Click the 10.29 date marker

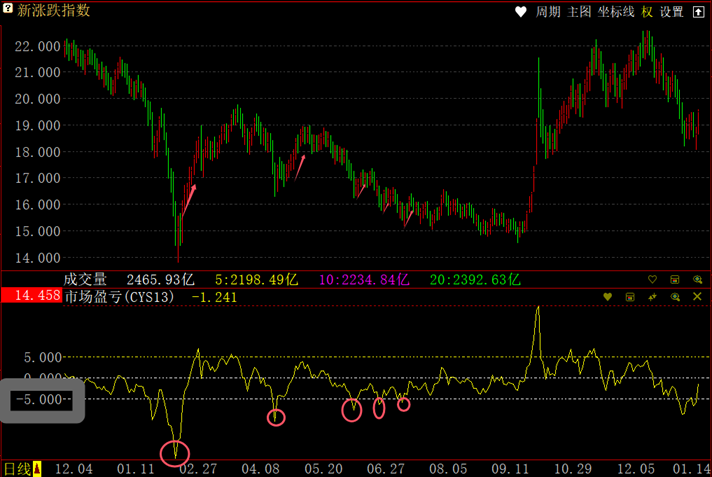(573, 469)
